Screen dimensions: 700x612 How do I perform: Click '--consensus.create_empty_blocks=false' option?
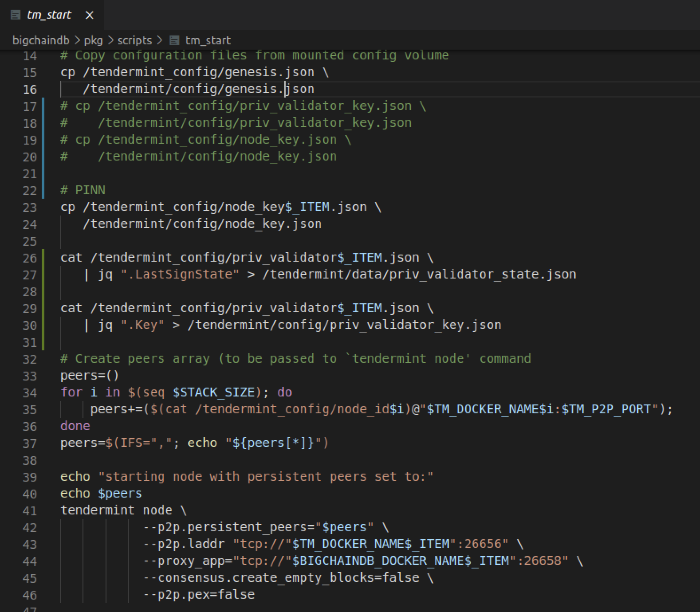click(281, 578)
